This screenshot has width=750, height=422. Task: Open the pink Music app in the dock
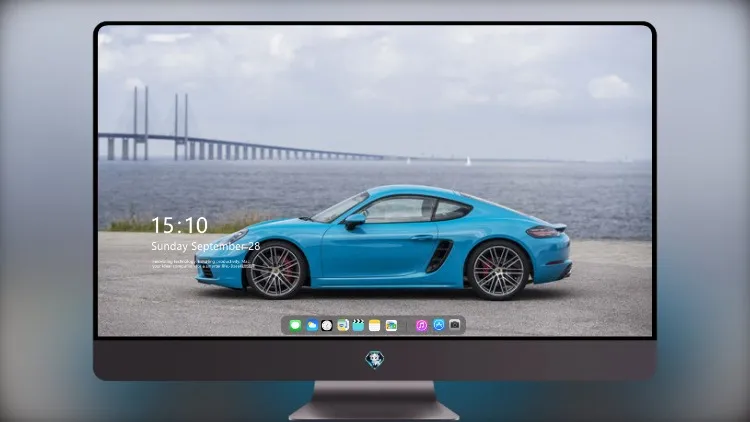click(x=421, y=325)
